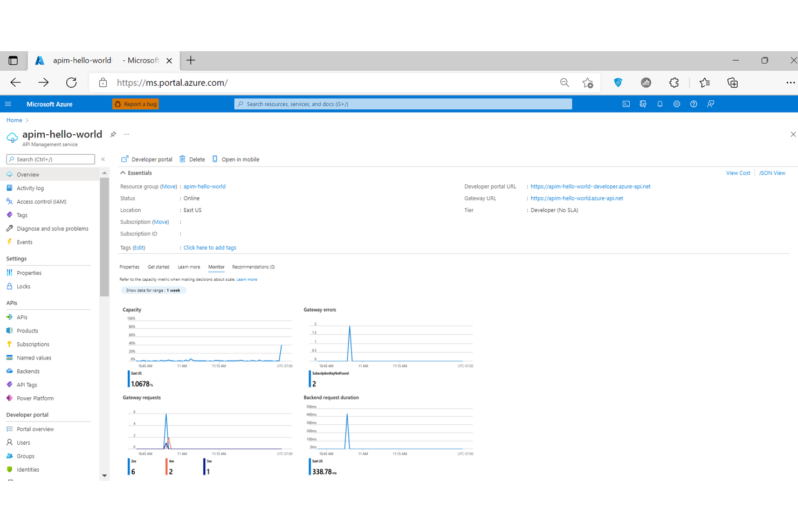This screenshot has height=532, width=798.
Task: Open the browser extensions puzzle icon
Action: [x=674, y=82]
